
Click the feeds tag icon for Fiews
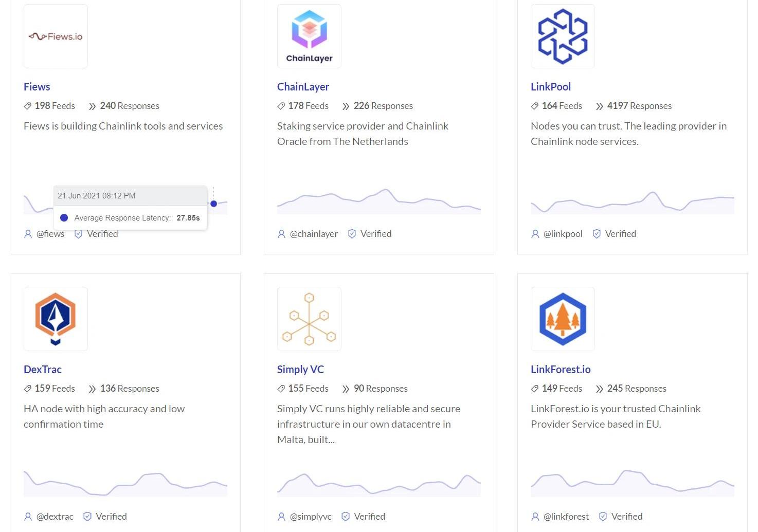tap(28, 106)
